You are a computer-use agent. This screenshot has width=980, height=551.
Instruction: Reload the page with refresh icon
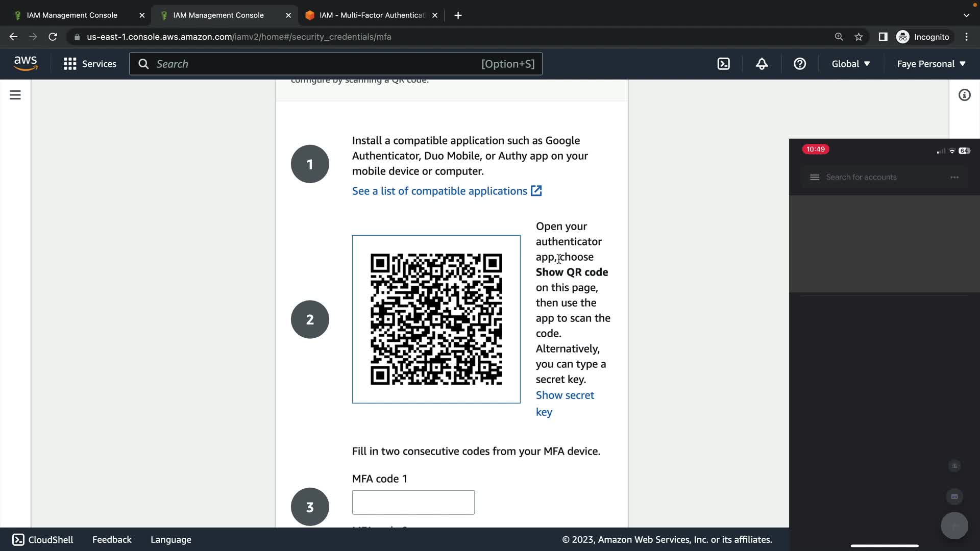pos(53,37)
